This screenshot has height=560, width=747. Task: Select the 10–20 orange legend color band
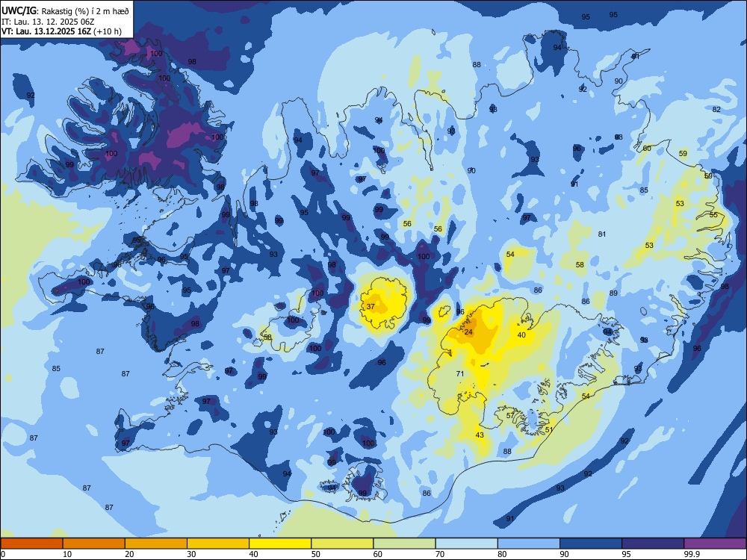[x=94, y=544]
